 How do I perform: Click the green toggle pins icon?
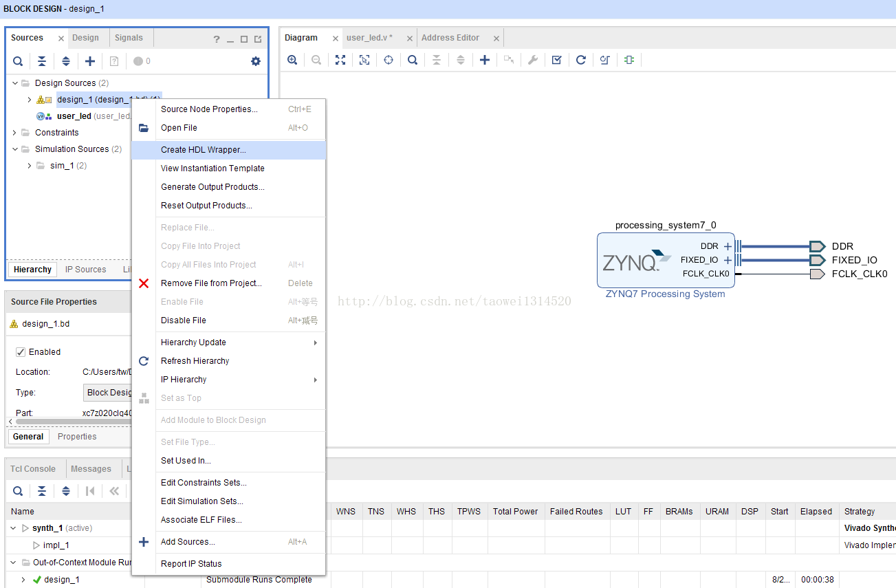(629, 60)
